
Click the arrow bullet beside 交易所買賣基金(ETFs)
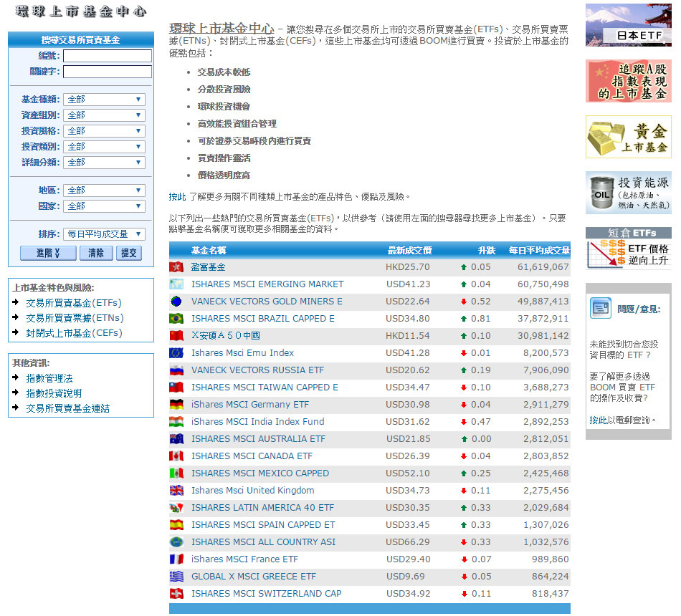tap(16, 302)
